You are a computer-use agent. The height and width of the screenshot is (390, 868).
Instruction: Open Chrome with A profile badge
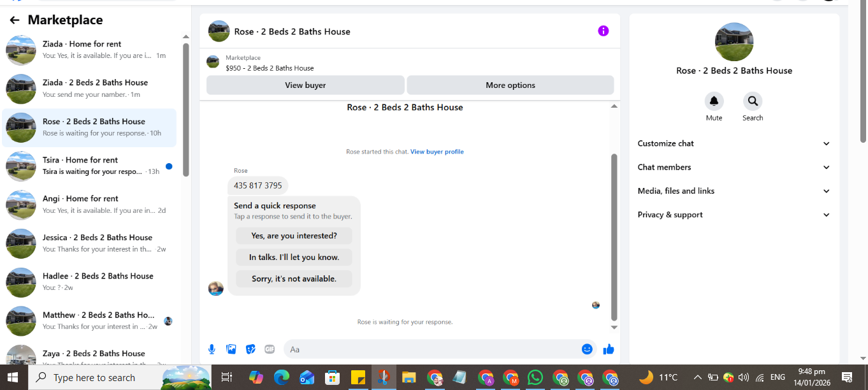tap(486, 377)
